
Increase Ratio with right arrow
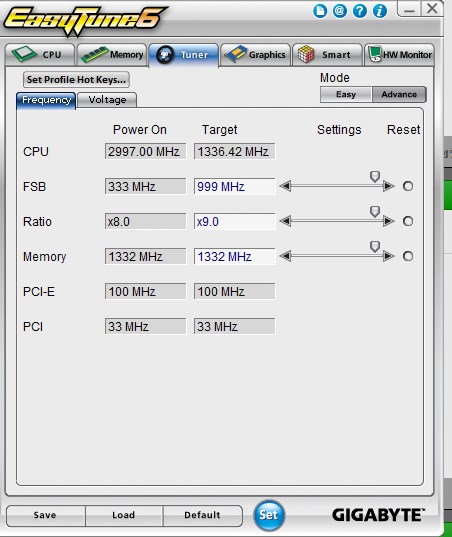pos(389,221)
